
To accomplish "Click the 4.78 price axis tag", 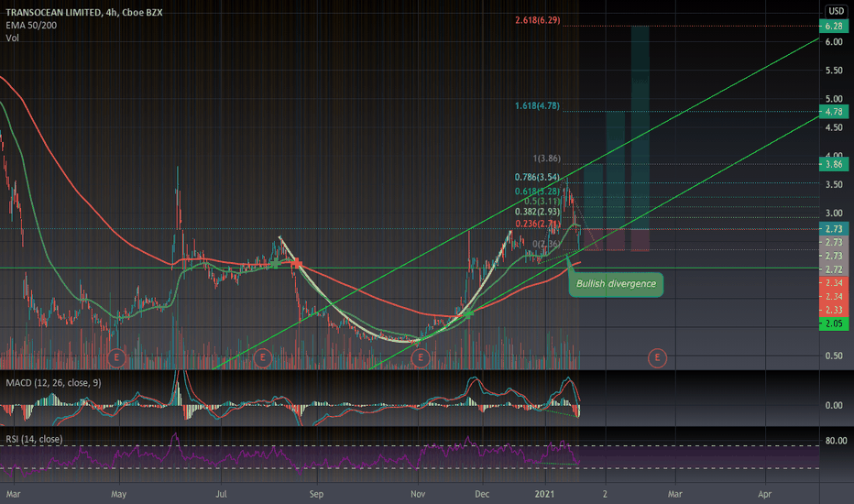I will [834, 112].
